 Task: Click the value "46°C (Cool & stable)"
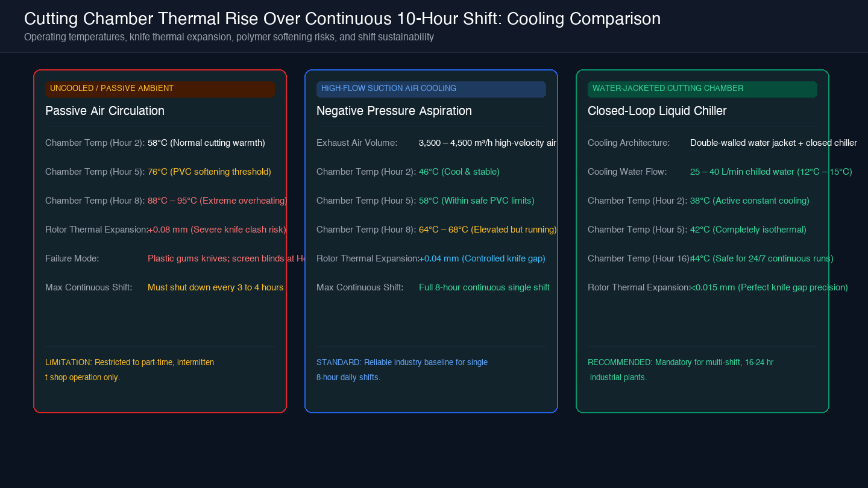(459, 172)
